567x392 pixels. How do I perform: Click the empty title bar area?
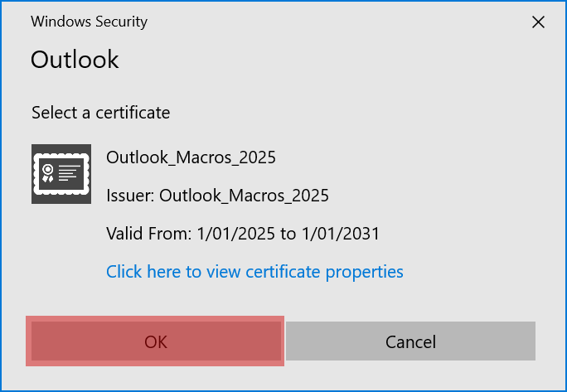point(332,22)
